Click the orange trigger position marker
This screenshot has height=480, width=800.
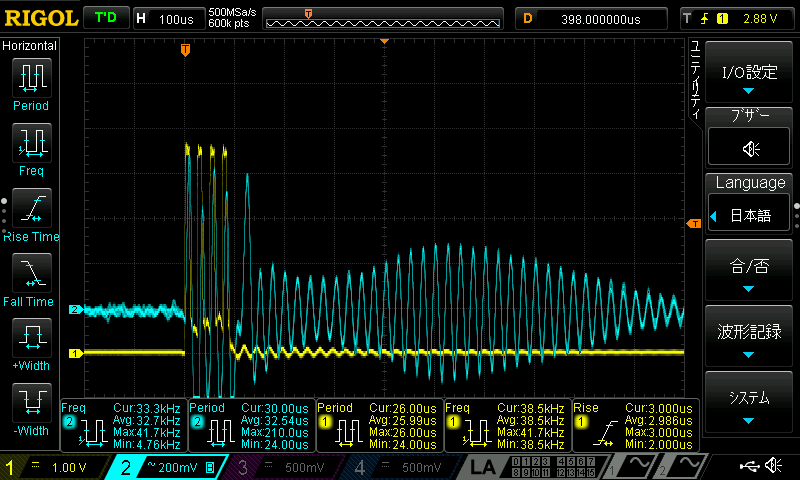pyautogui.click(x=185, y=49)
